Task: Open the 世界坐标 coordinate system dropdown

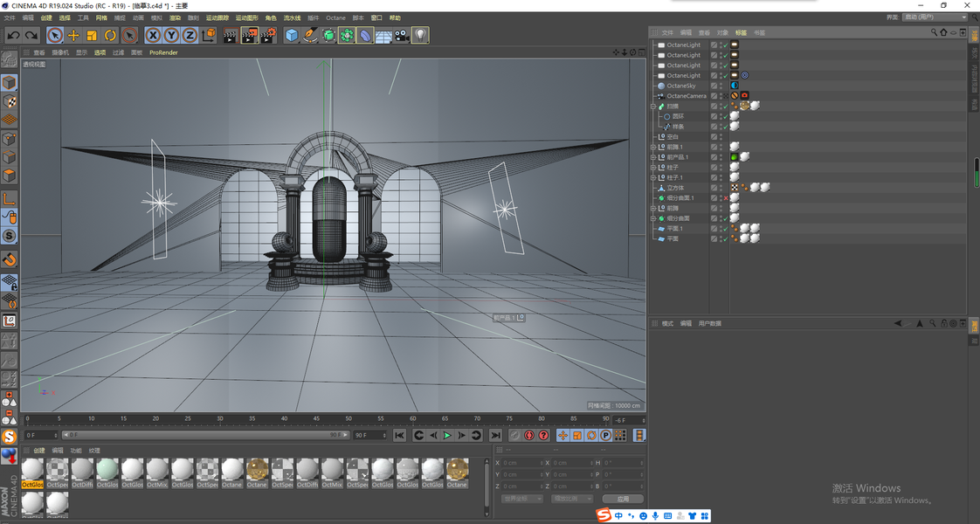Action: (522, 499)
